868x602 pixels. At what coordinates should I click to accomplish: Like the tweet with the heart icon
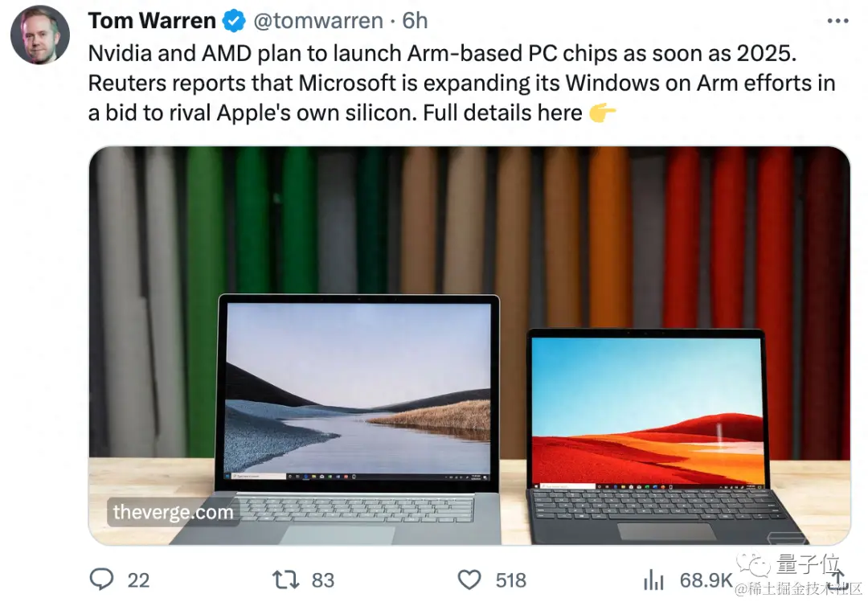469,579
